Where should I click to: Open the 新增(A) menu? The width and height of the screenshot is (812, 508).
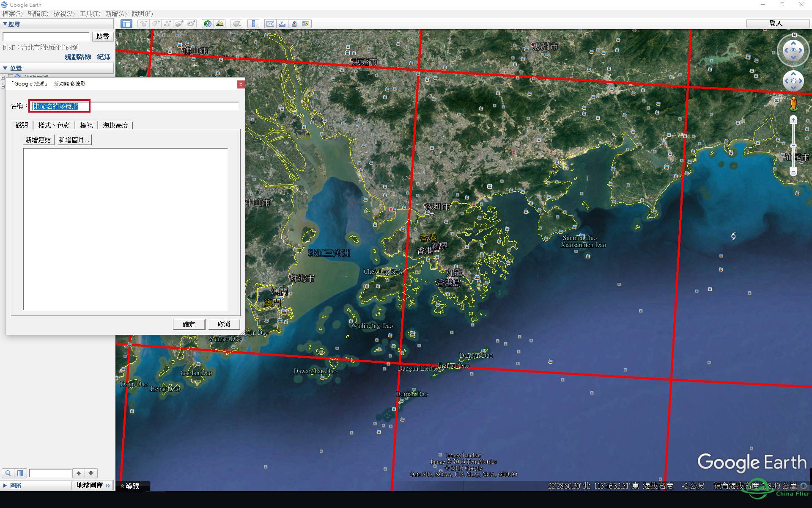116,14
